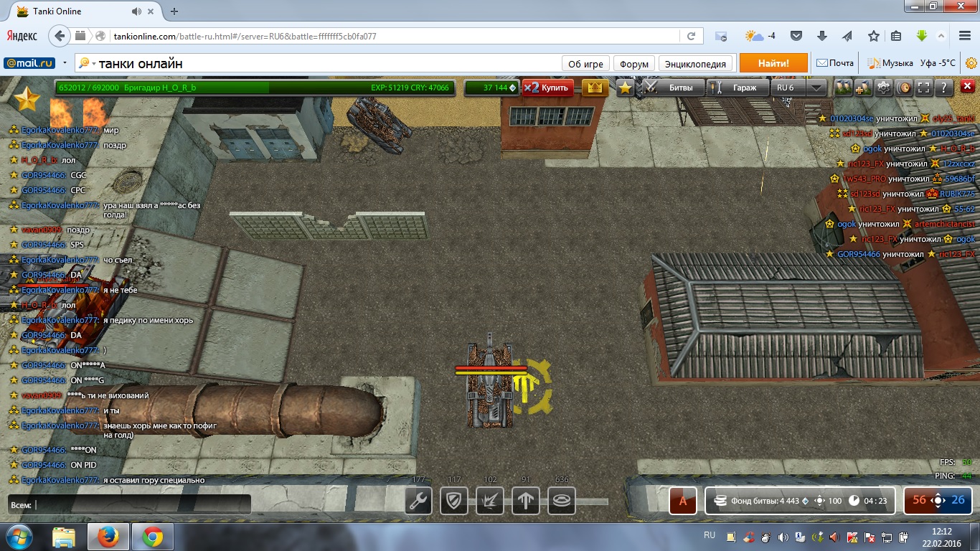The image size is (980, 551).
Task: Open Музыка toolbar link
Action: pos(890,63)
